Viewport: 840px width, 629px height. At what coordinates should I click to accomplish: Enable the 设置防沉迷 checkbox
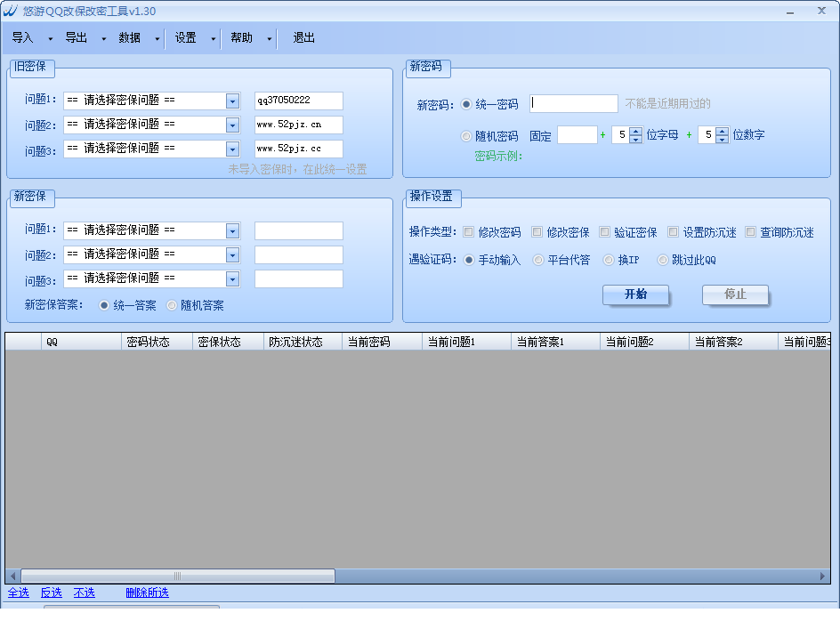673,232
